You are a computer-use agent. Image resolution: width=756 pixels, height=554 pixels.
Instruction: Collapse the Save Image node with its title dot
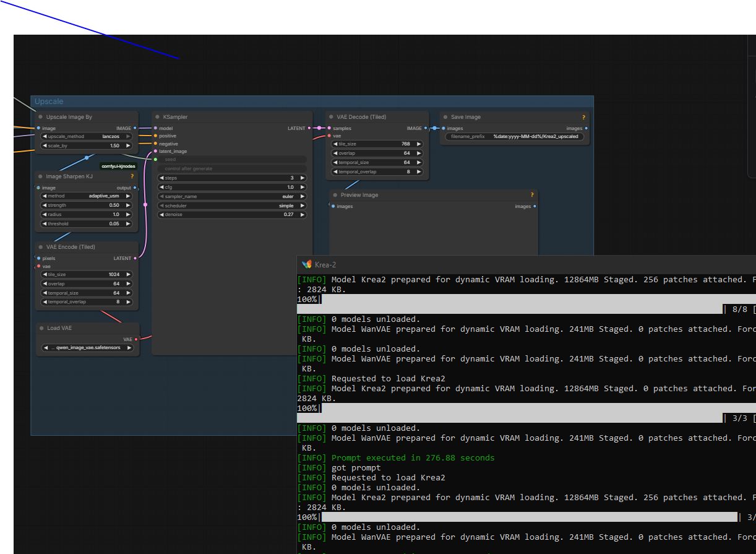[x=445, y=117]
